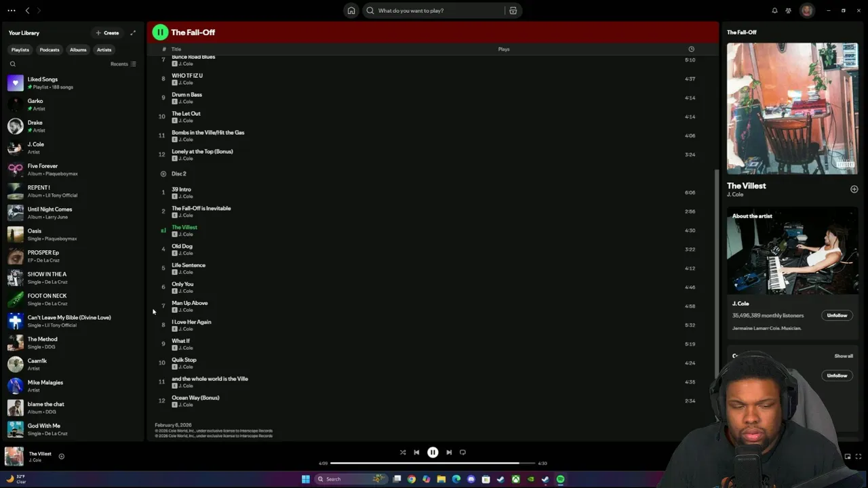Toggle shuffle in the player bar
This screenshot has height=488, width=868.
403,452
